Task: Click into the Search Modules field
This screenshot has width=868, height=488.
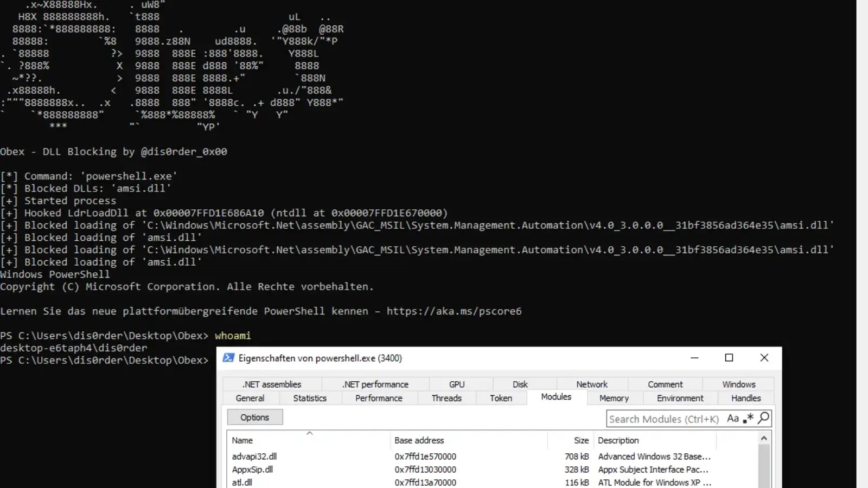Action: coord(662,419)
